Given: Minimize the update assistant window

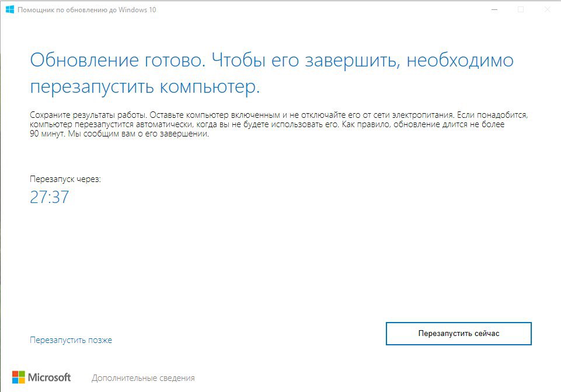Looking at the screenshot, I should coord(494,10).
